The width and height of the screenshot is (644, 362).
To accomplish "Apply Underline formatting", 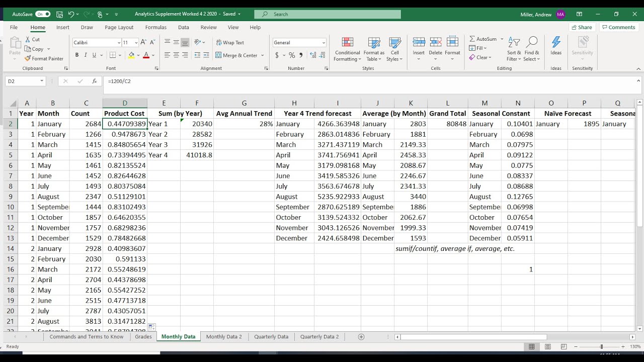I will [94, 55].
